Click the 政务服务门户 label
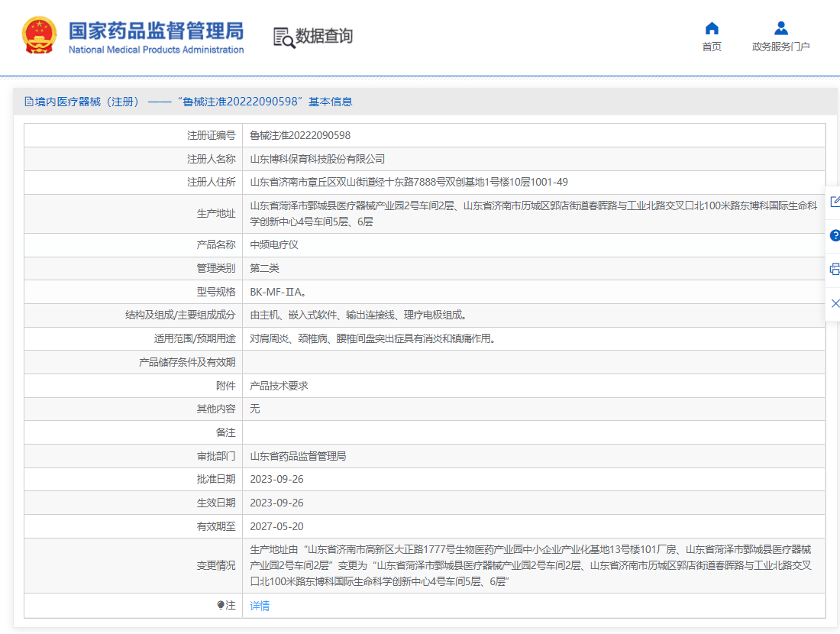 [x=780, y=47]
